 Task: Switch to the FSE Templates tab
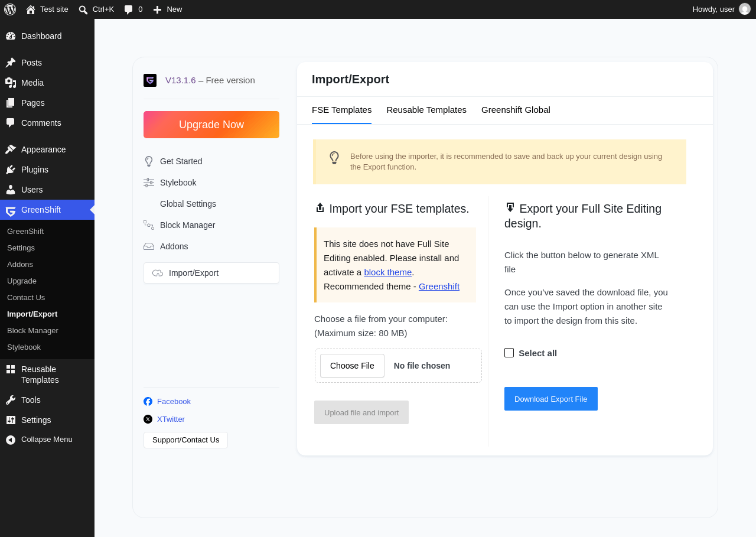click(342, 110)
